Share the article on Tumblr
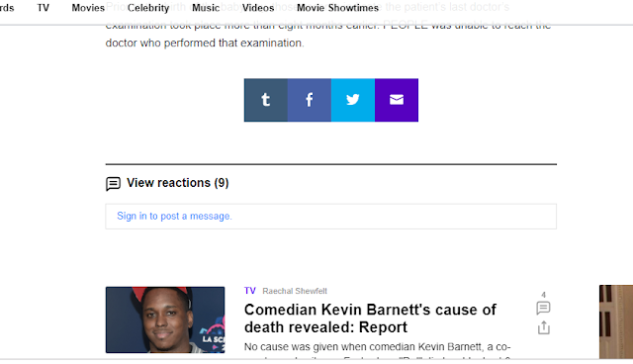The height and width of the screenshot is (364, 633). (266, 100)
